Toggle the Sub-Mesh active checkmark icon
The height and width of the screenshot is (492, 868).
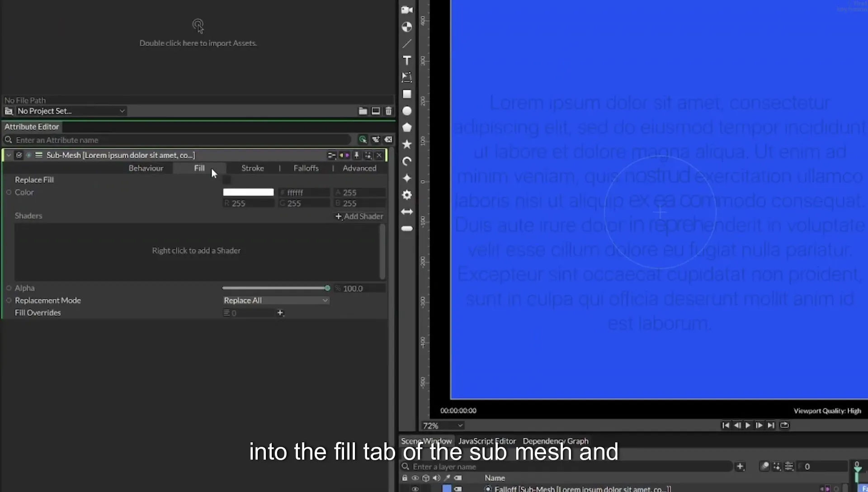19,155
